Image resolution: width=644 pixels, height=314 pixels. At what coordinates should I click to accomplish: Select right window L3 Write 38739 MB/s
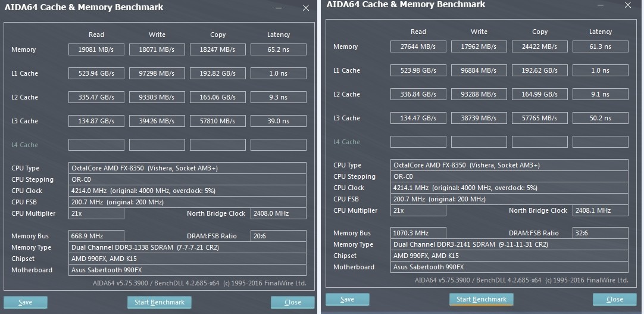tap(479, 118)
